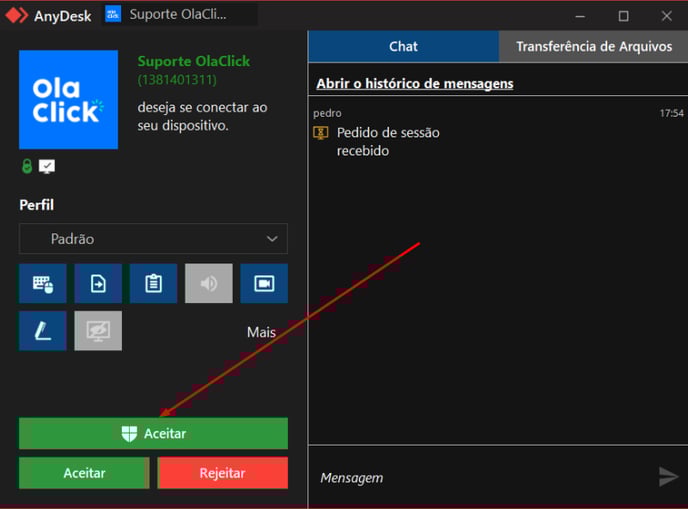688x509 pixels.
Task: Toggle keyboard and mouse control permission
Action: coord(43,283)
